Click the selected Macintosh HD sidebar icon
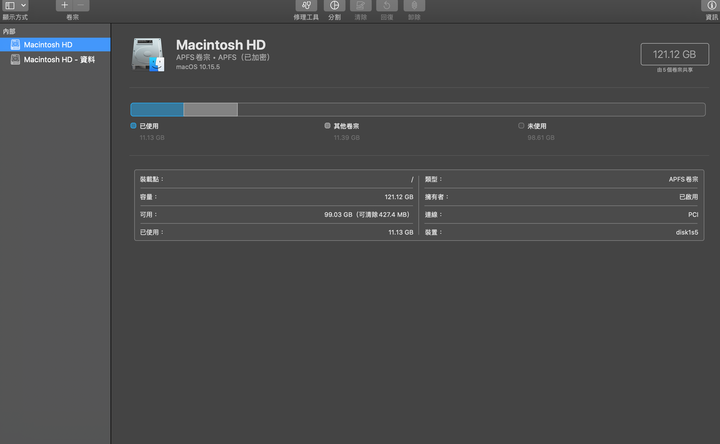The image size is (720, 444). click(15, 45)
